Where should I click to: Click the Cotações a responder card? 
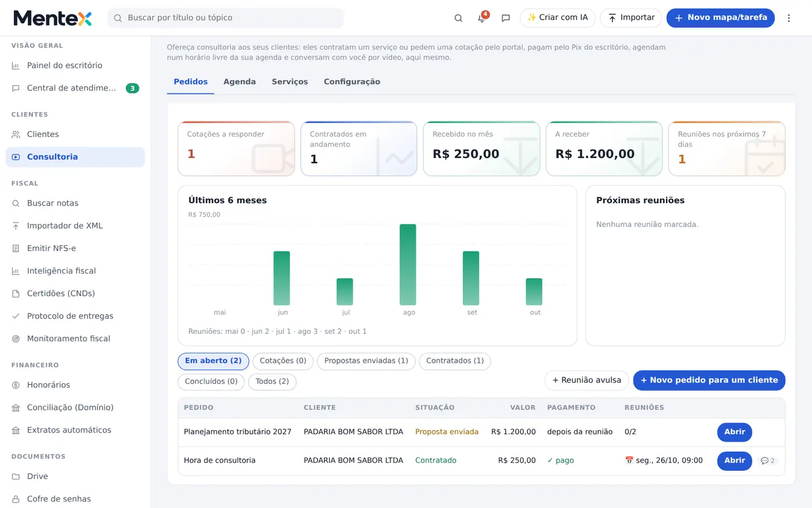point(236,149)
